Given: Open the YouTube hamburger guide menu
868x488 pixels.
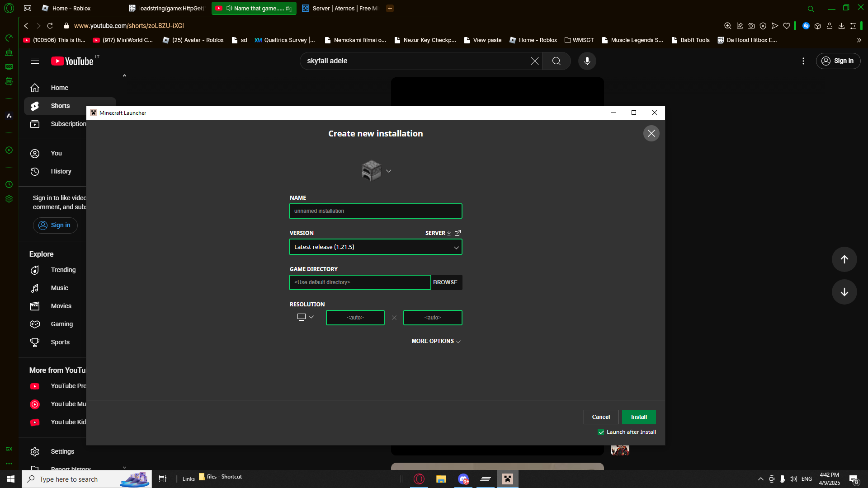Looking at the screenshot, I should pyautogui.click(x=35, y=61).
